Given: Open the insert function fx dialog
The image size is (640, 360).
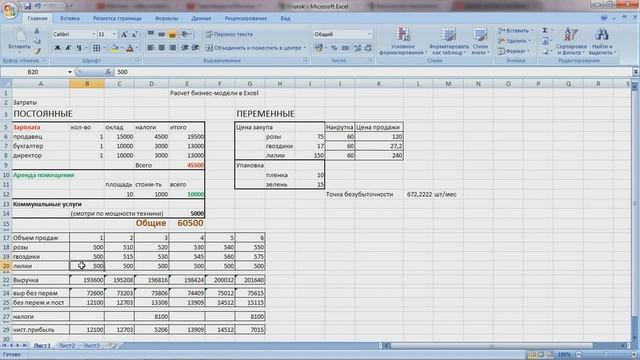Looking at the screenshot, I should [x=108, y=72].
